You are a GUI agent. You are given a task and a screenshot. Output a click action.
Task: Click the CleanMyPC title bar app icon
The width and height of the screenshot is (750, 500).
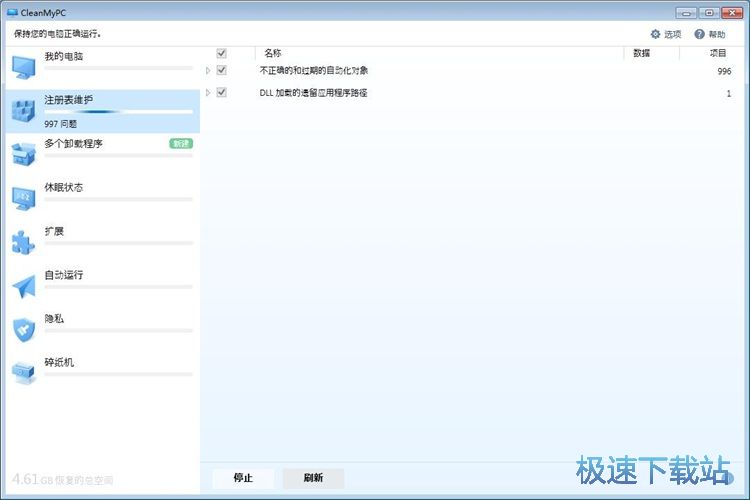(12, 12)
